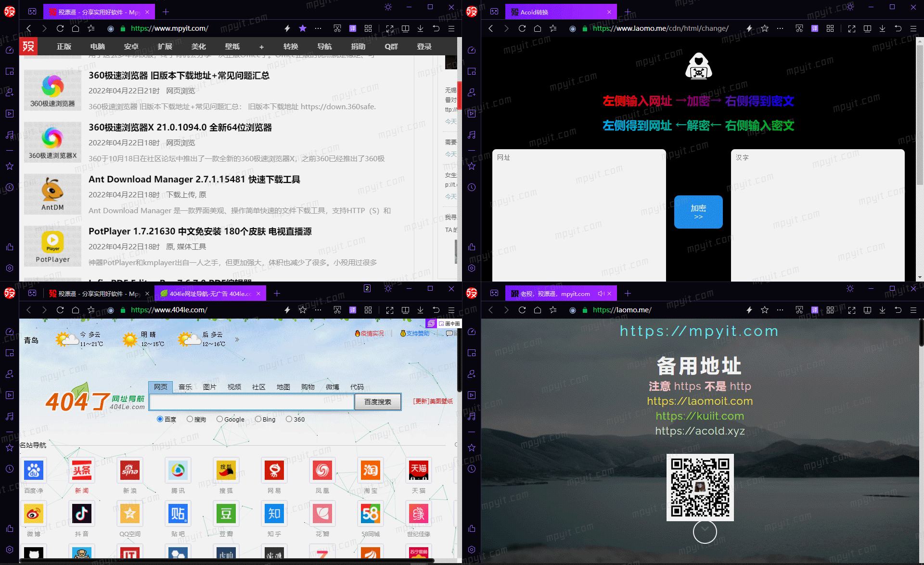
Task: Open https://laomoit.com link
Action: (x=700, y=401)
